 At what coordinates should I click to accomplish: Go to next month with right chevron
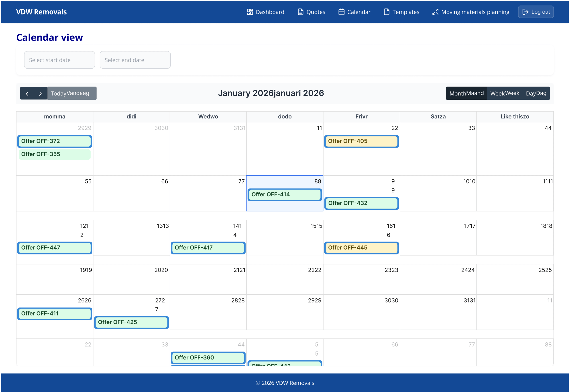click(41, 93)
